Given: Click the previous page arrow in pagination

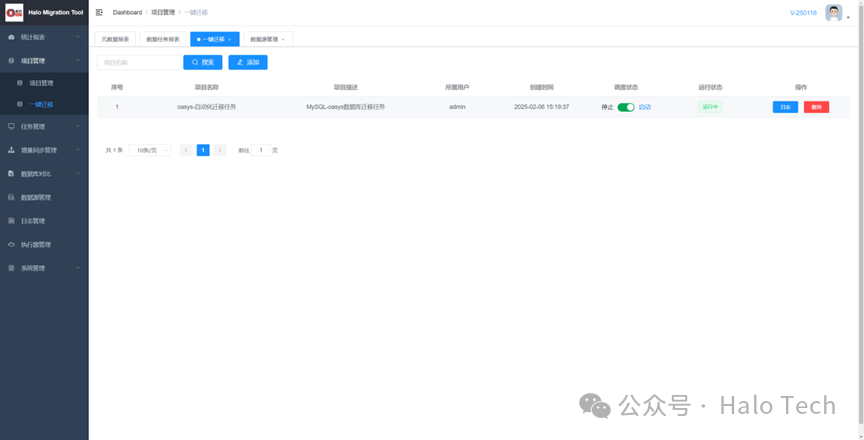Looking at the screenshot, I should point(186,150).
